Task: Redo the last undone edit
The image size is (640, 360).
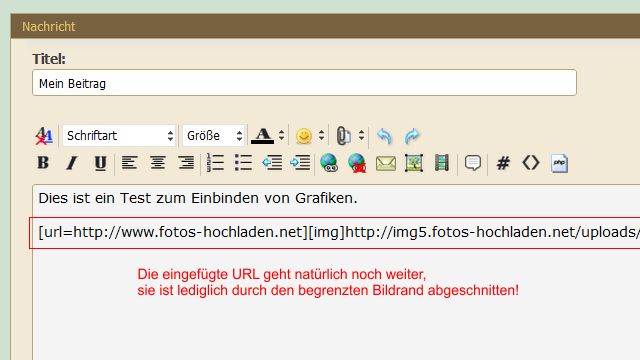Action: click(412, 136)
